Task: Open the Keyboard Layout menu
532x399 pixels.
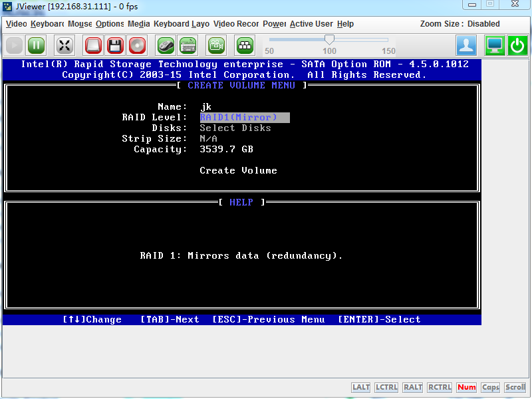Action: pyautogui.click(x=181, y=24)
